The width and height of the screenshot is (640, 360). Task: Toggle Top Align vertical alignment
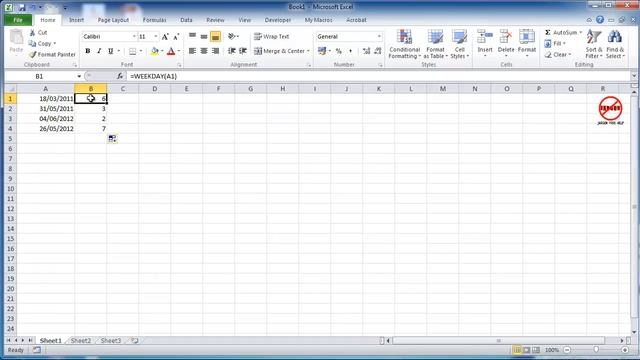coord(192,36)
